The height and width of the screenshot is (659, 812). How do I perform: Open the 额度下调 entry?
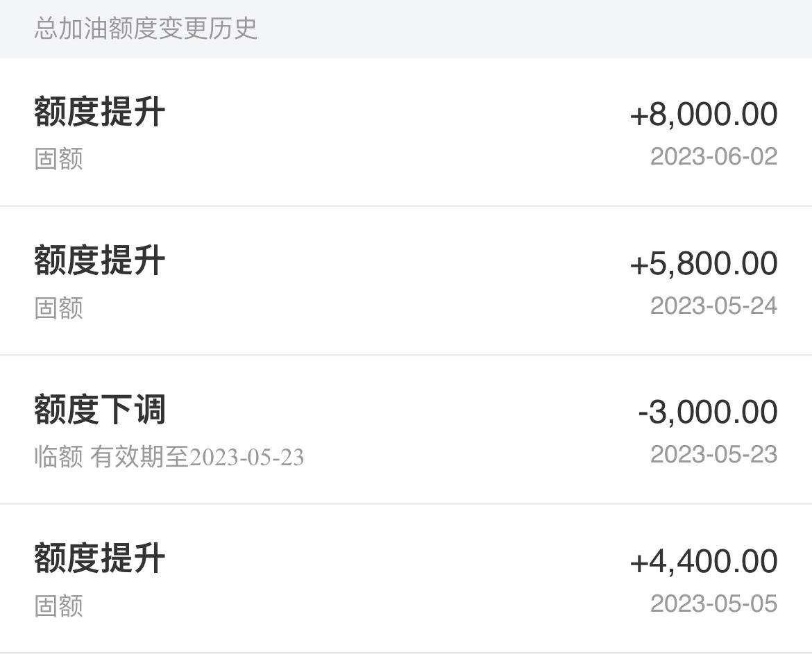(x=406, y=429)
